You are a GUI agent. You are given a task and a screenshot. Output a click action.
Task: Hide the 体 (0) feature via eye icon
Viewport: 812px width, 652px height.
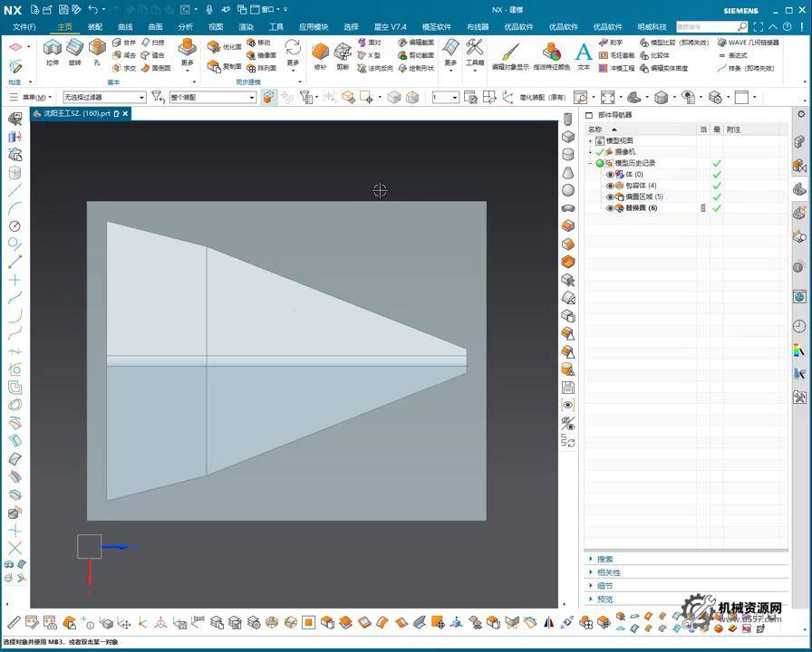pos(610,174)
